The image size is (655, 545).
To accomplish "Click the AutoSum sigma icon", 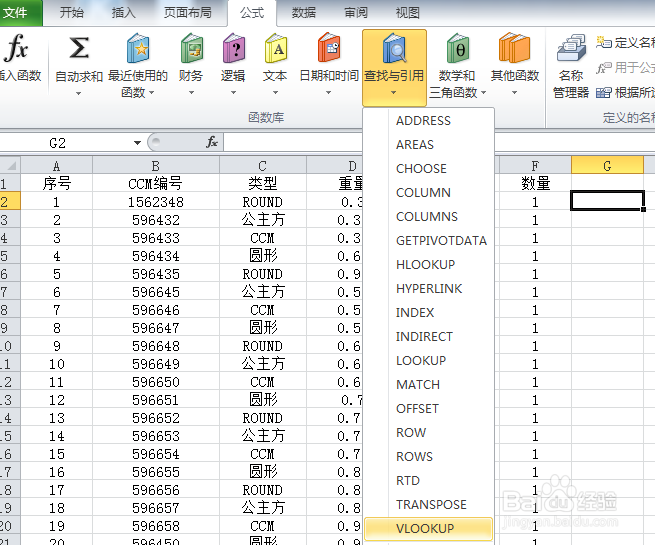I will 79,48.
